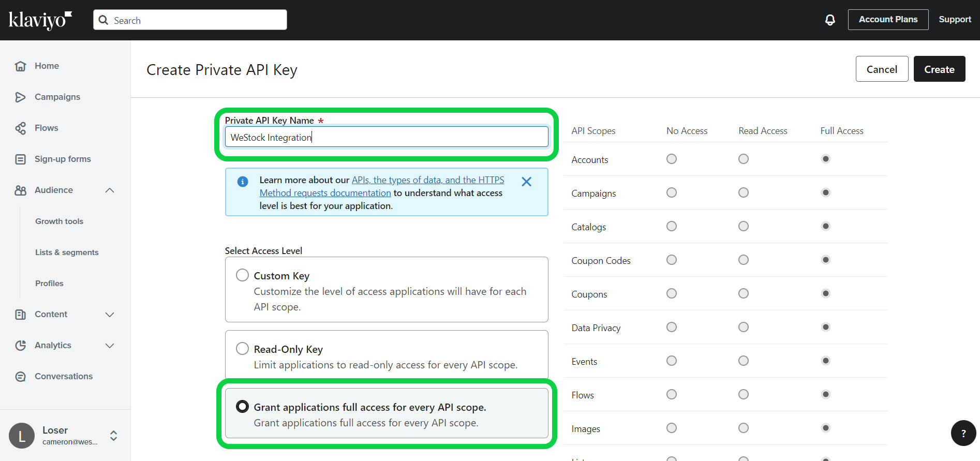The image size is (980, 461).
Task: Open Lists & segments under Audience
Action: [67, 252]
